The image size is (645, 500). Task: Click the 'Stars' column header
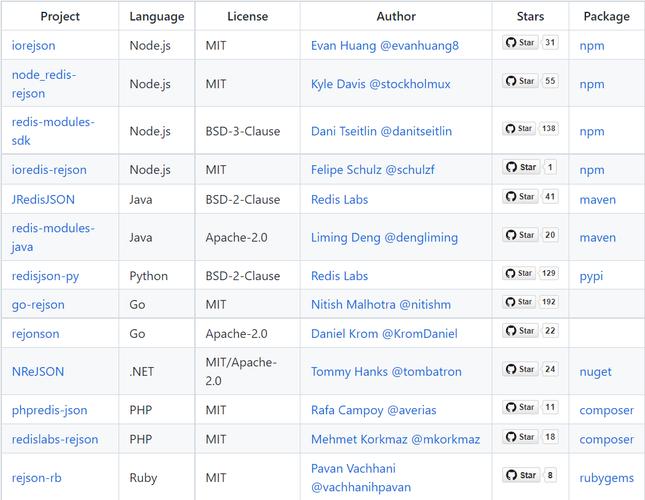pyautogui.click(x=530, y=16)
